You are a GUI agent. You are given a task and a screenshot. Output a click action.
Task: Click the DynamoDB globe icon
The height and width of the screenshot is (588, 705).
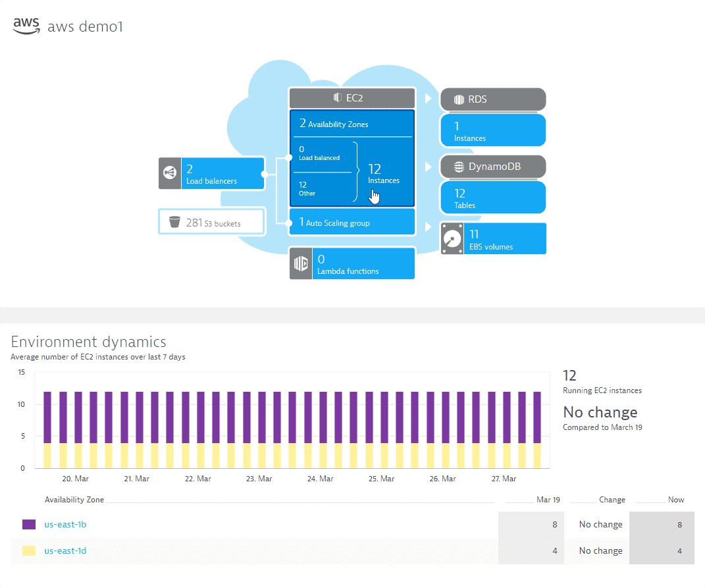click(459, 167)
